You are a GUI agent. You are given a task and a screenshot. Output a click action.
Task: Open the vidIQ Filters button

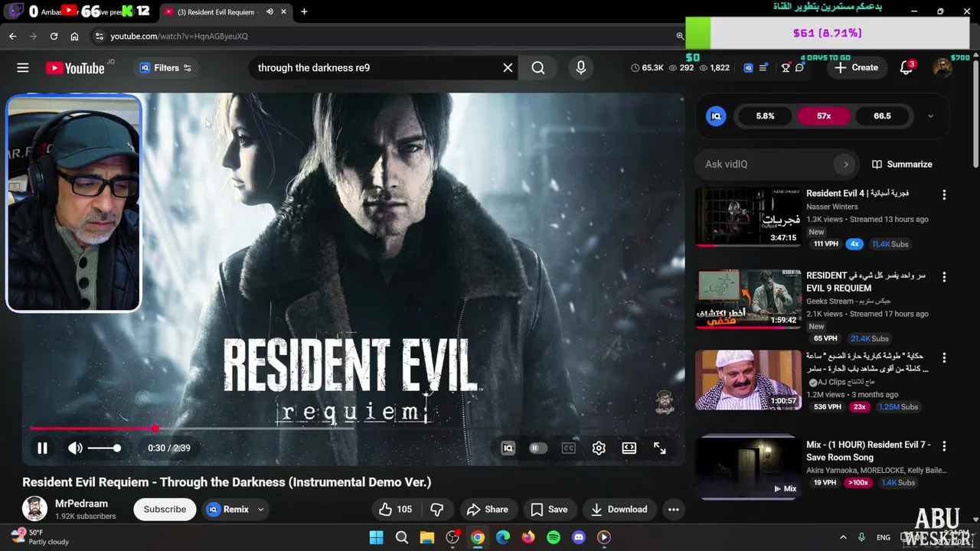tap(165, 68)
